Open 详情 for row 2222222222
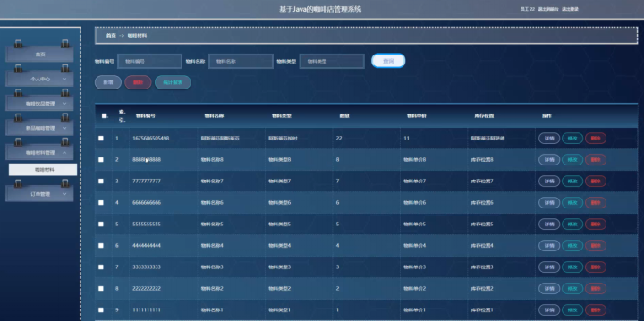Image resolution: width=644 pixels, height=322 pixels. pos(549,288)
